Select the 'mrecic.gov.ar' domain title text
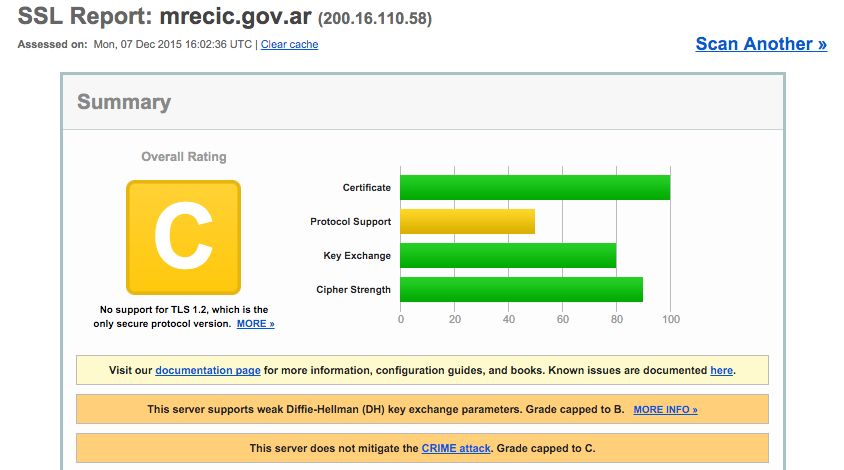844x470 pixels. (236, 16)
